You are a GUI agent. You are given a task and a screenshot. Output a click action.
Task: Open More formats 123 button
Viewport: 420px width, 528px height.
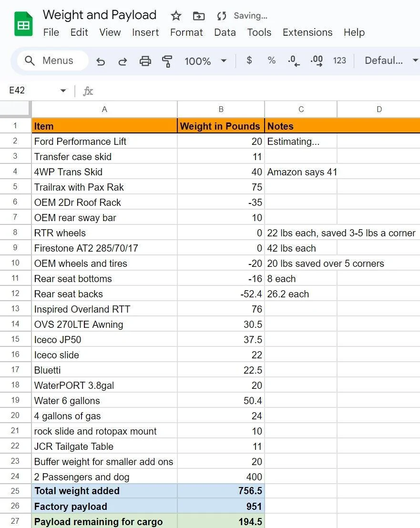click(x=339, y=61)
